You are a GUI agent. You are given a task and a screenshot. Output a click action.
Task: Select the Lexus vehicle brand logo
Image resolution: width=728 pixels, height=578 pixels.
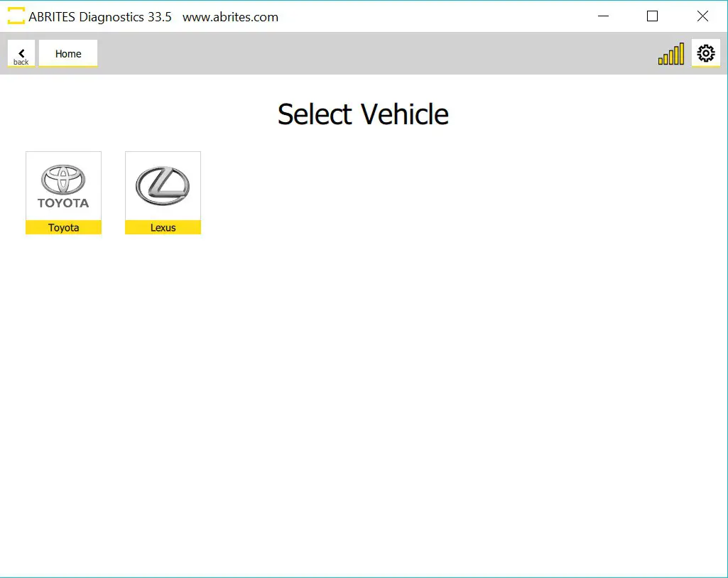pos(163,185)
